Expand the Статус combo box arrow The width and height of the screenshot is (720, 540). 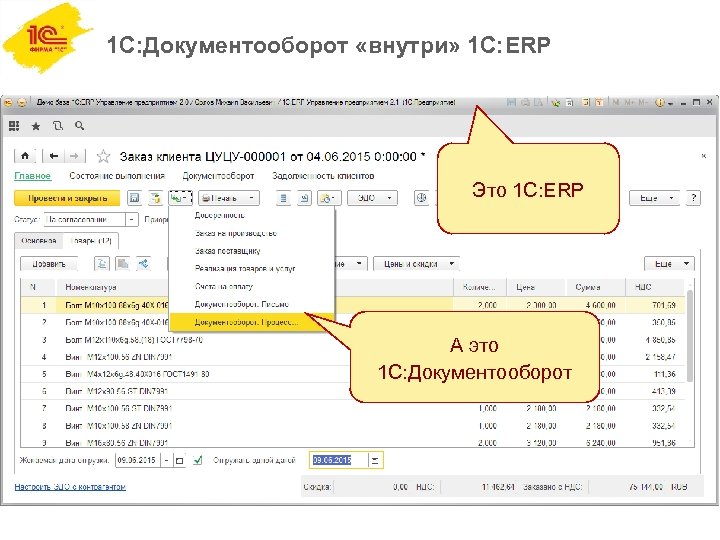pyautogui.click(x=132, y=219)
